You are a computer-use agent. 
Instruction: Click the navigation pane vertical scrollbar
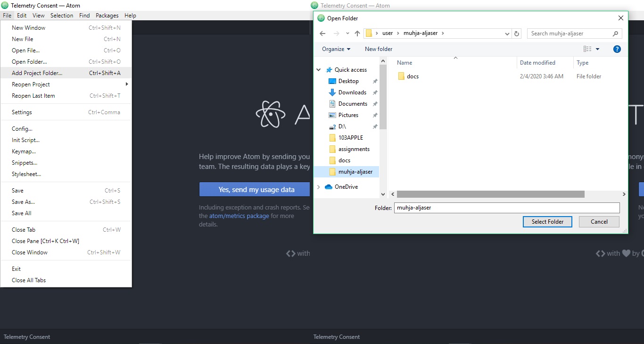pyautogui.click(x=383, y=97)
